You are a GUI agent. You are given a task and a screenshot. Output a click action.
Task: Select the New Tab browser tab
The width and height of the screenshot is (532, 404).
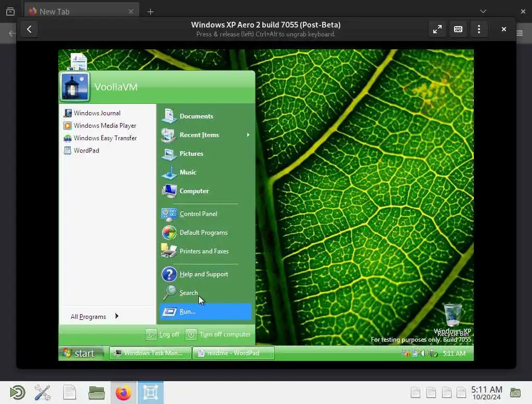click(82, 11)
